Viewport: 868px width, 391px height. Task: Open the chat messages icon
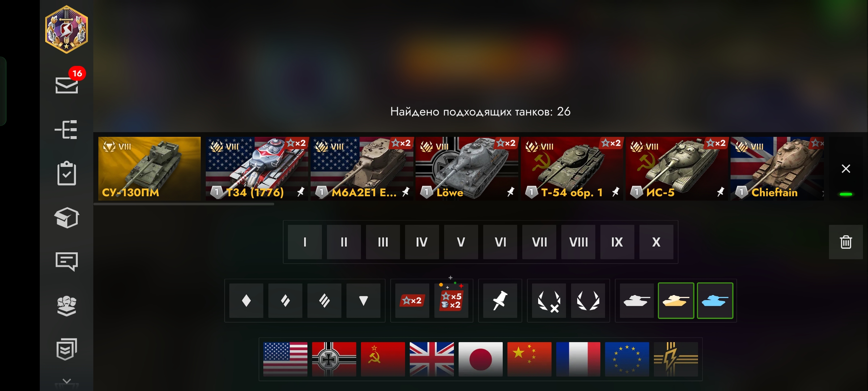click(x=67, y=261)
